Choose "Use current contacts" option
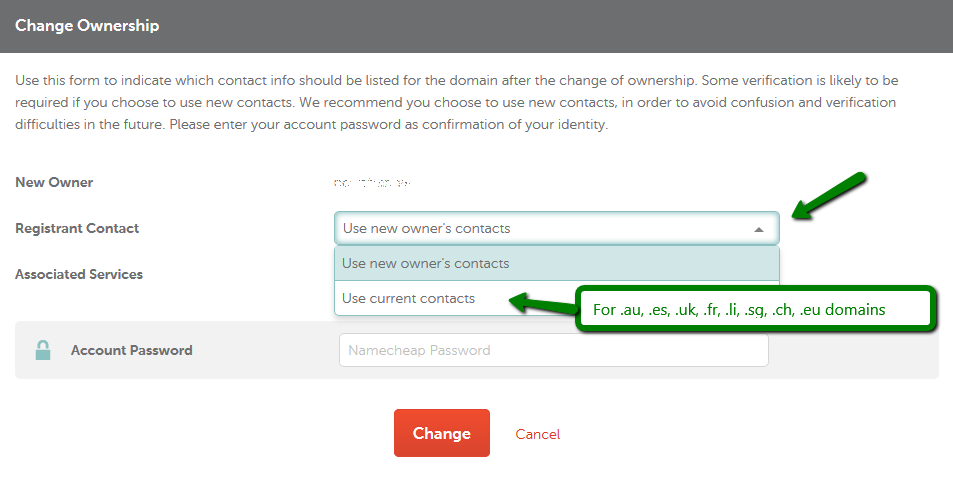The image size is (953, 482). pyautogui.click(x=408, y=298)
